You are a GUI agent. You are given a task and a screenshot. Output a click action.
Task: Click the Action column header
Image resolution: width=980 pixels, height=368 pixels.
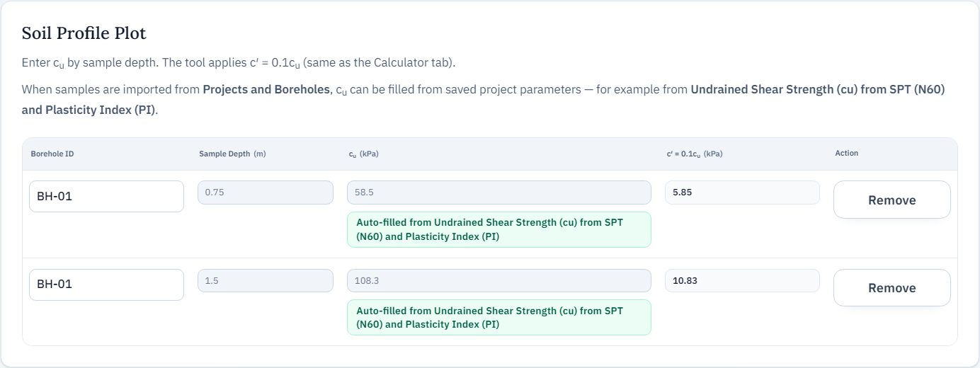[846, 154]
